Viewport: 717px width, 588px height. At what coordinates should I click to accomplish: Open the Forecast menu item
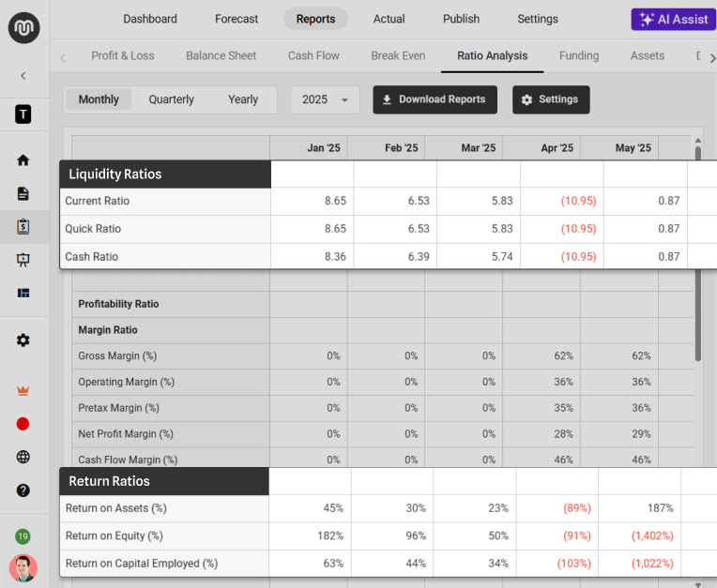pyautogui.click(x=236, y=19)
